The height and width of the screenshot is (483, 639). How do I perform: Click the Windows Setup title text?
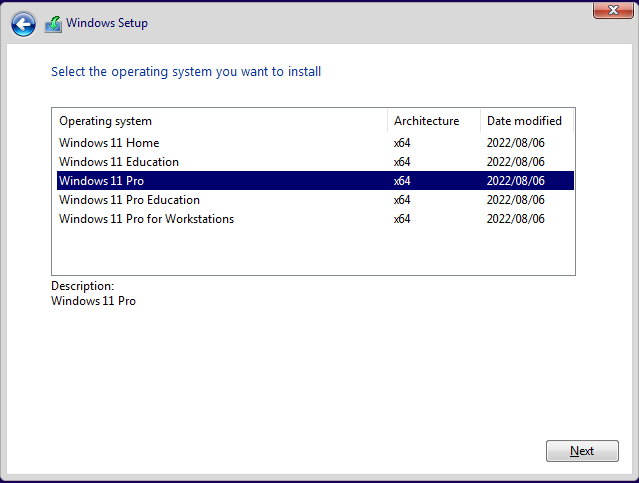point(107,23)
